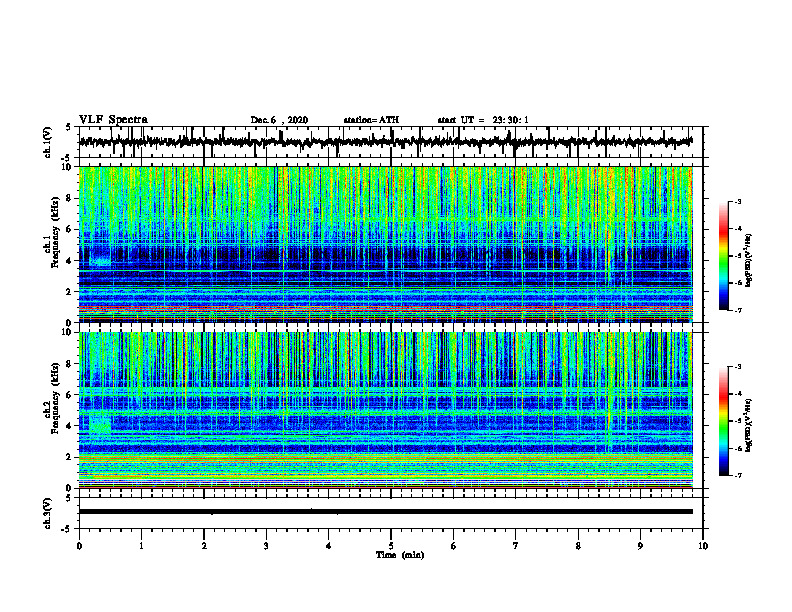Click the ch.1 colorbar log(PSD) label
Screen dimensions: 792x612
[749, 260]
